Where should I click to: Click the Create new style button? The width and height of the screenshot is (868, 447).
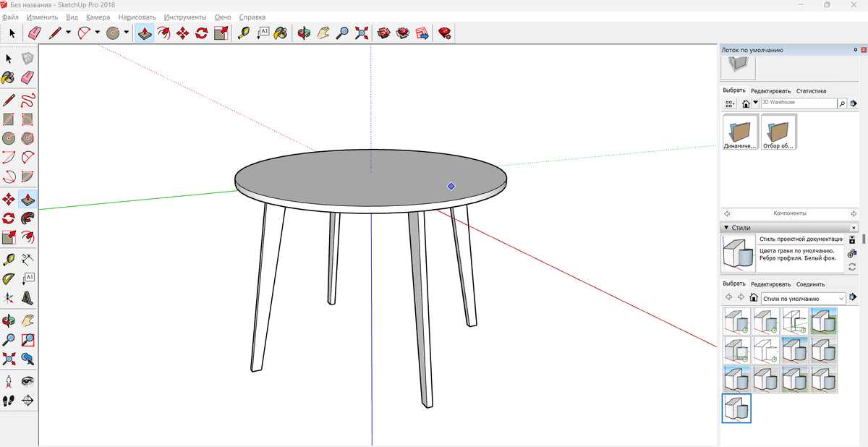pyautogui.click(x=852, y=252)
